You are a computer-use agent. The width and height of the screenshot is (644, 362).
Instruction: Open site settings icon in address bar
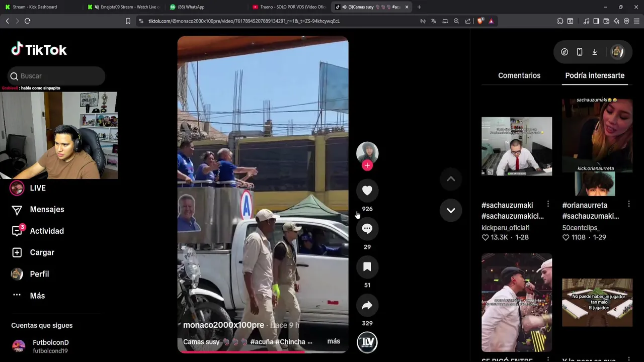141,21
